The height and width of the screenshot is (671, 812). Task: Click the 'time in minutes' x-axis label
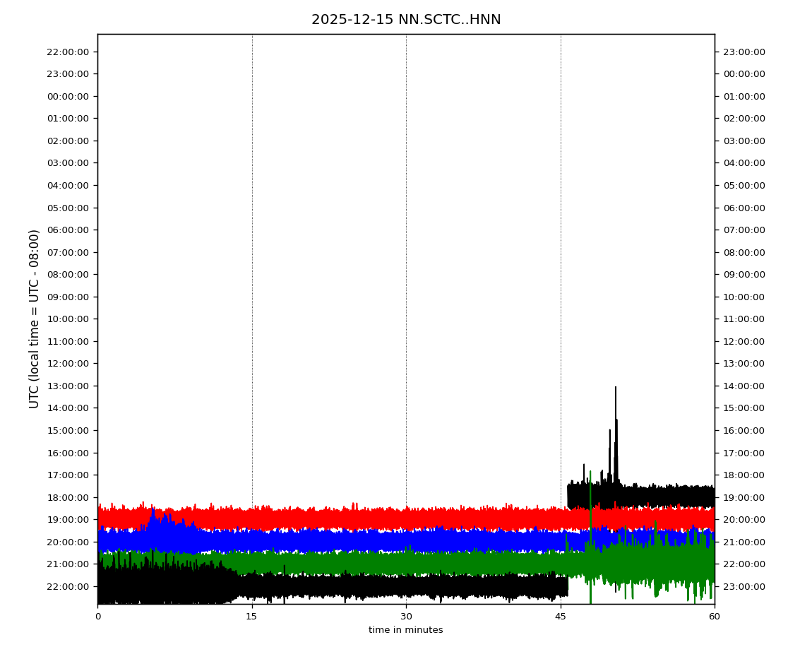click(x=405, y=630)
